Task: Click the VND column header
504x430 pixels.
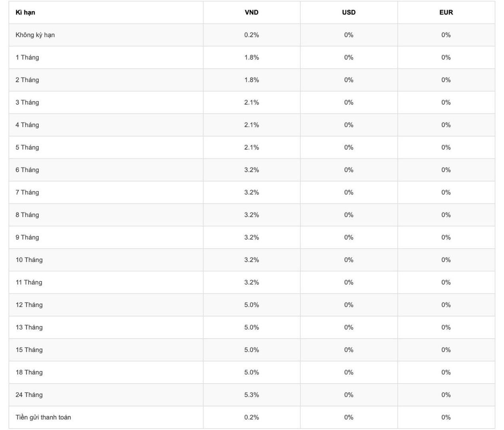Action: click(x=252, y=12)
